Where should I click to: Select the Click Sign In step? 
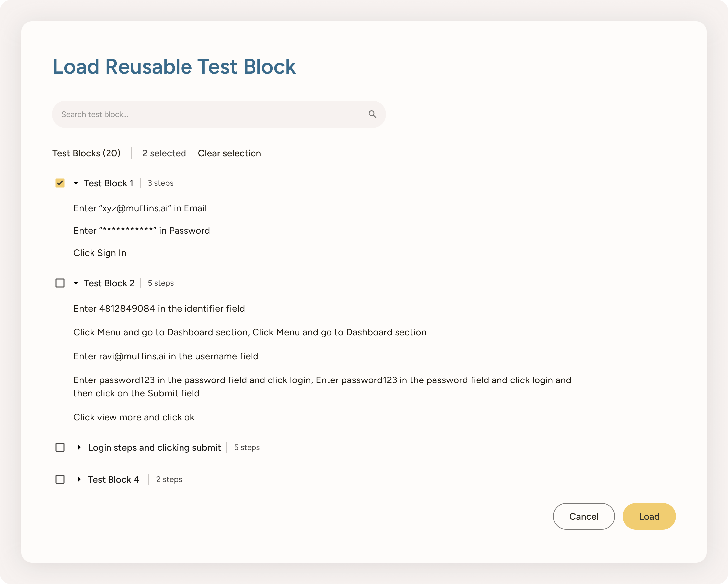(x=100, y=253)
